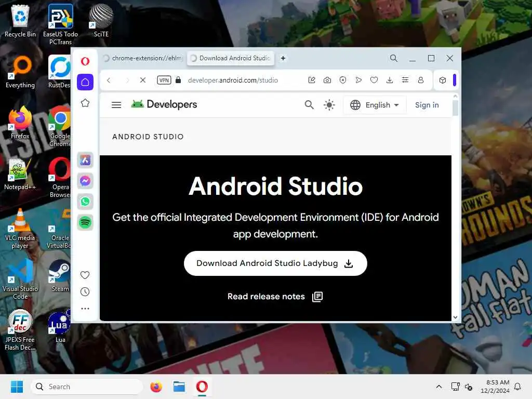Open the notifications bell icon
The image size is (532, 399).
(517, 387)
